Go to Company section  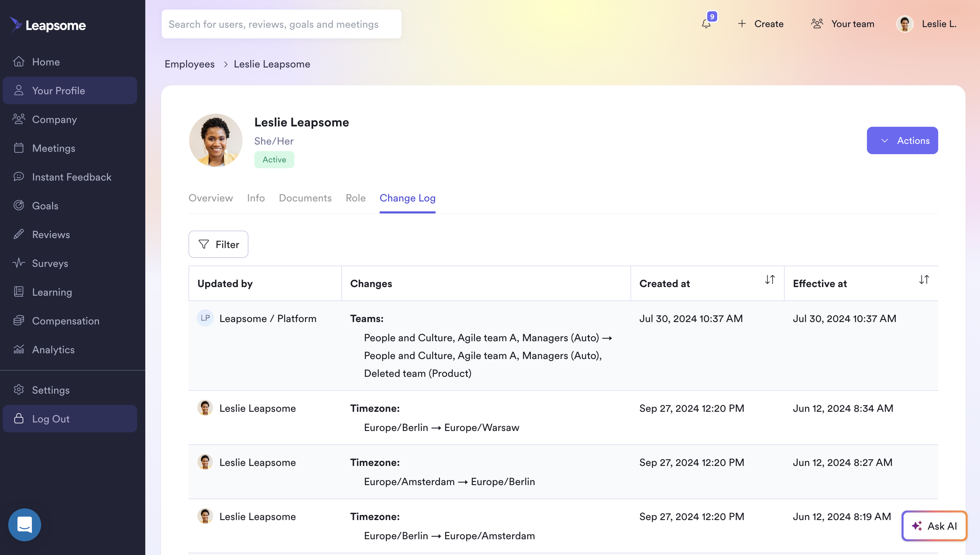[x=70, y=119]
